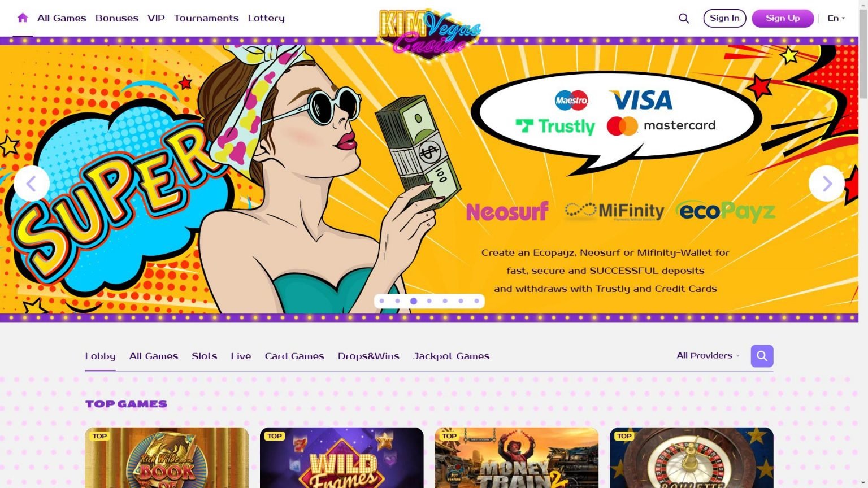Open the Wild Frames game thumbnail
Viewport: 868px width, 488px height.
point(342,457)
